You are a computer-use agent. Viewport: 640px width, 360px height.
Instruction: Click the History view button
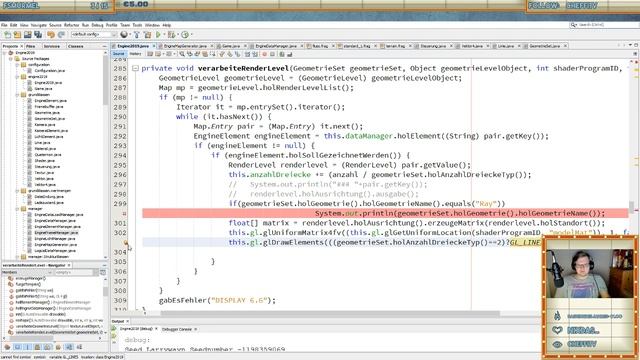tap(135, 54)
